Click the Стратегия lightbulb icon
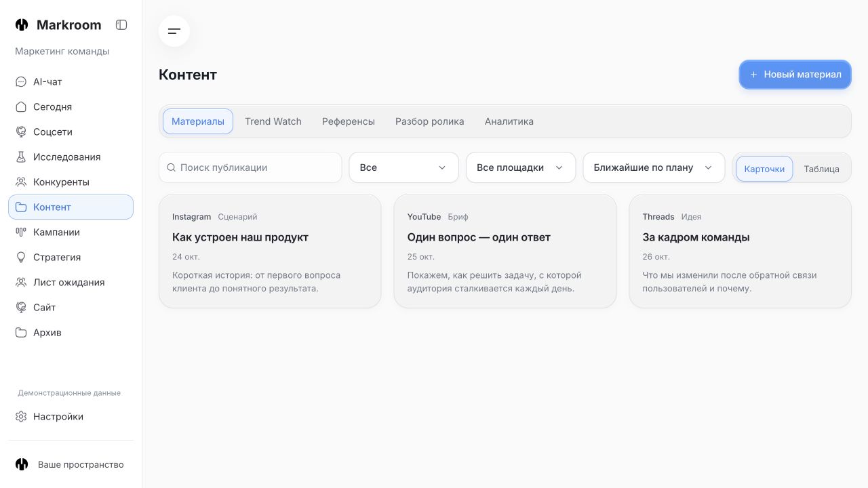The image size is (868, 488). [x=21, y=258]
